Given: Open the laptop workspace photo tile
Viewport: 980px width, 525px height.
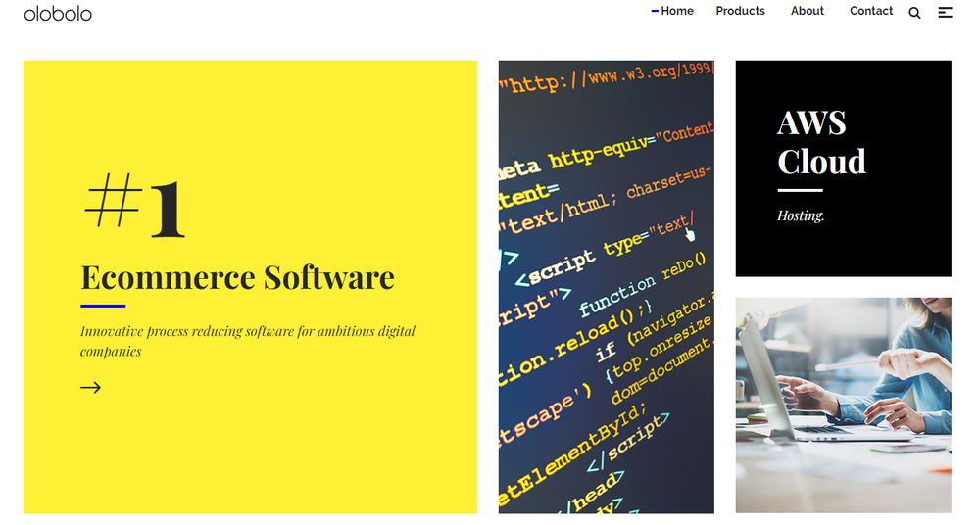Looking at the screenshot, I should (843, 406).
